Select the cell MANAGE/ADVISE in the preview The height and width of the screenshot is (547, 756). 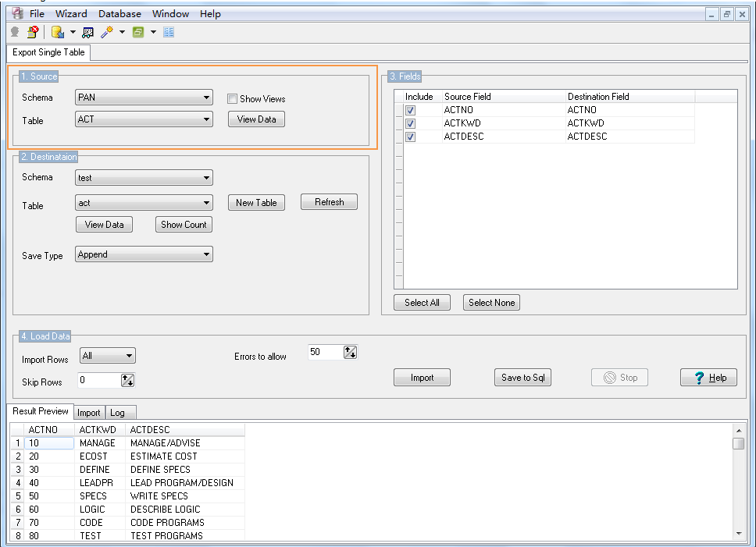[185, 443]
